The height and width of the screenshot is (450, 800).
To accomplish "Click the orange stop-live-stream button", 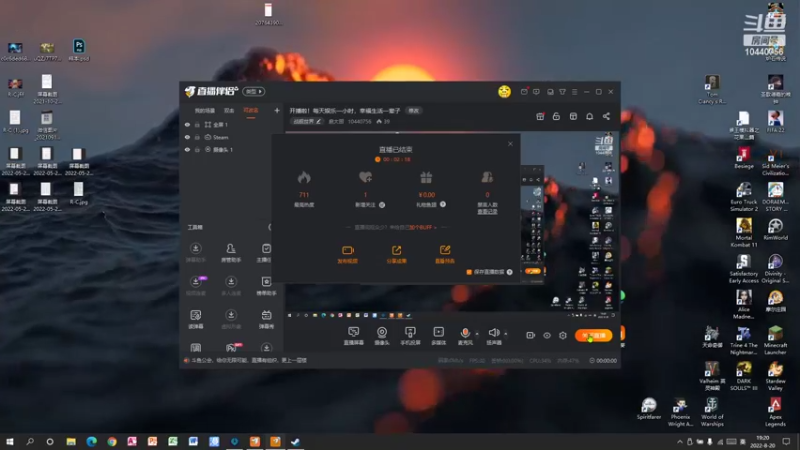I will (x=593, y=335).
